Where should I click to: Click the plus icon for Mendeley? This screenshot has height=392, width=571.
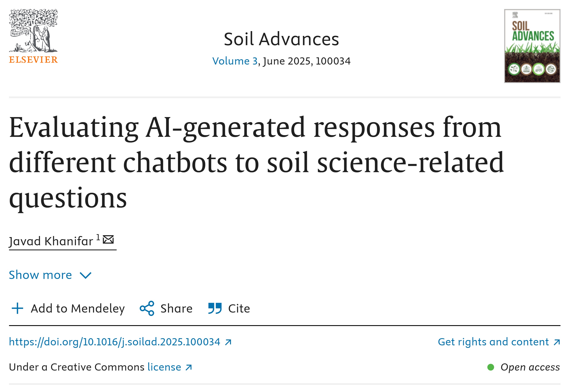pos(17,308)
